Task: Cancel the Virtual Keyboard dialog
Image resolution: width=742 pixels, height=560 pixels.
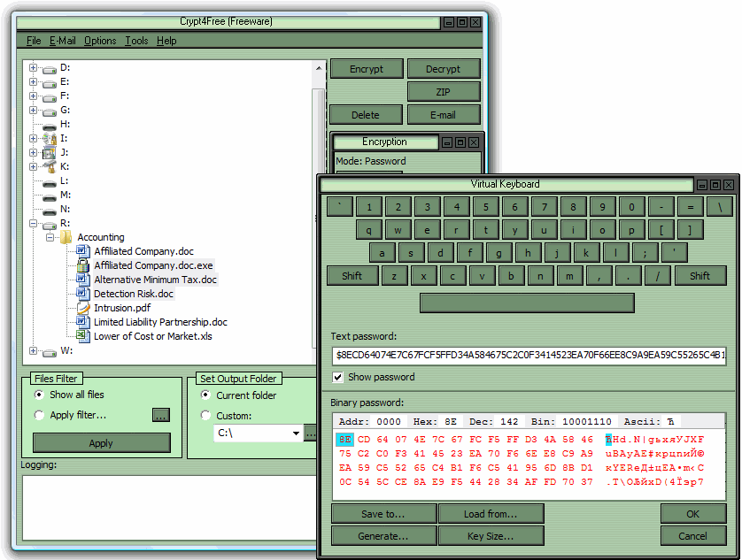Action: click(693, 536)
